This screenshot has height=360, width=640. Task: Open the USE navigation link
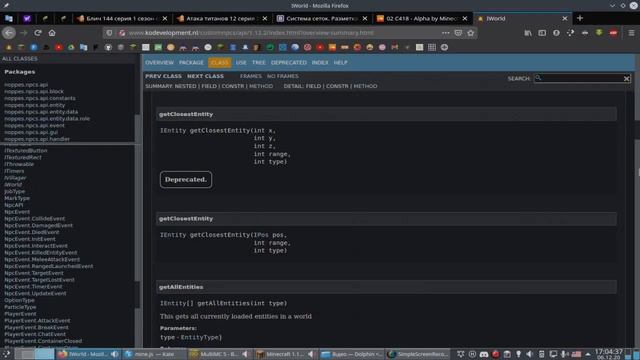click(241, 62)
